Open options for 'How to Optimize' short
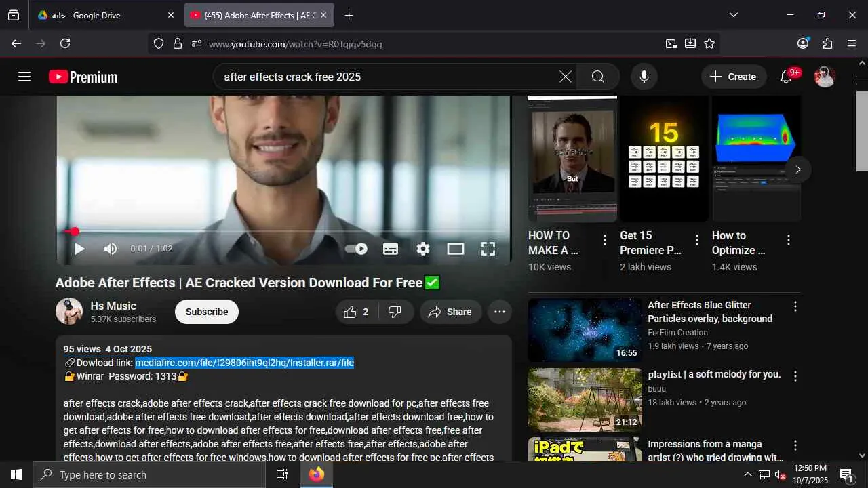Viewport: 868px width, 488px height. click(x=788, y=240)
